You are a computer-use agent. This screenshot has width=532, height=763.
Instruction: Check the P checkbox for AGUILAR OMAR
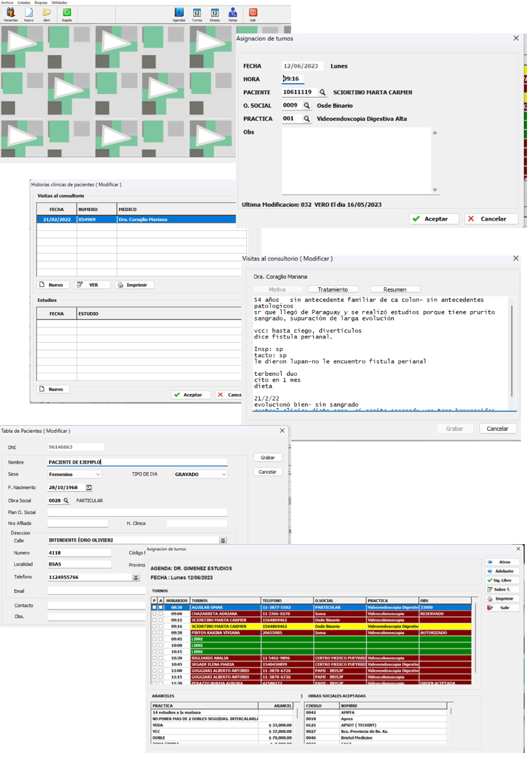(x=154, y=607)
